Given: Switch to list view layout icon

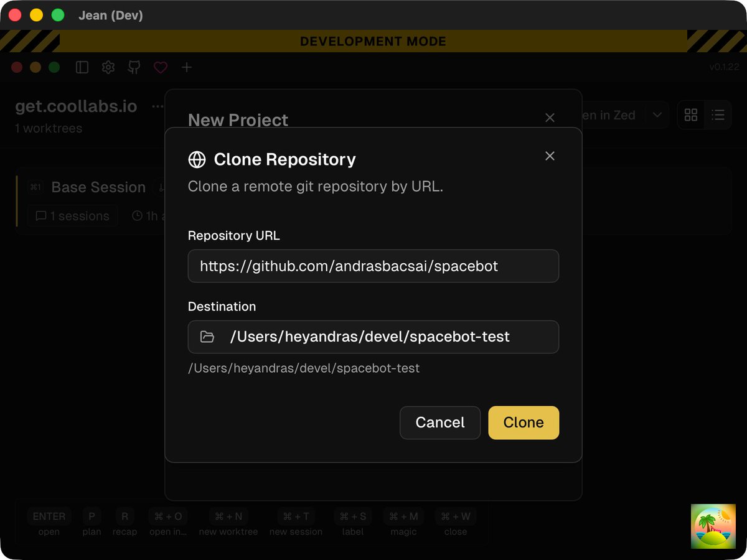Looking at the screenshot, I should (718, 115).
